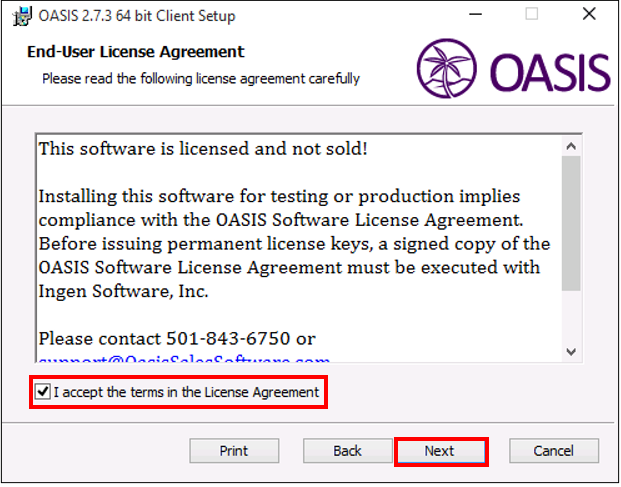Click the 'This software is licensed' line
The height and width of the screenshot is (487, 621).
pyautogui.click(x=203, y=149)
